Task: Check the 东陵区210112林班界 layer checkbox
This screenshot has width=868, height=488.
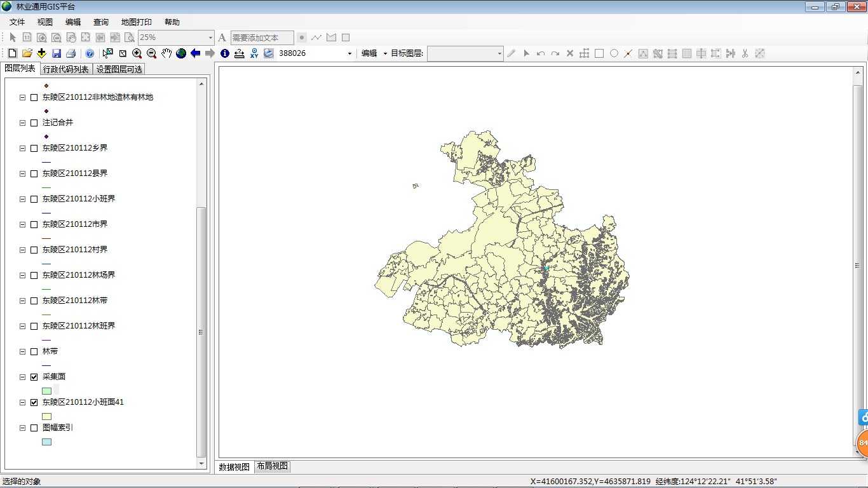Action: [34, 326]
